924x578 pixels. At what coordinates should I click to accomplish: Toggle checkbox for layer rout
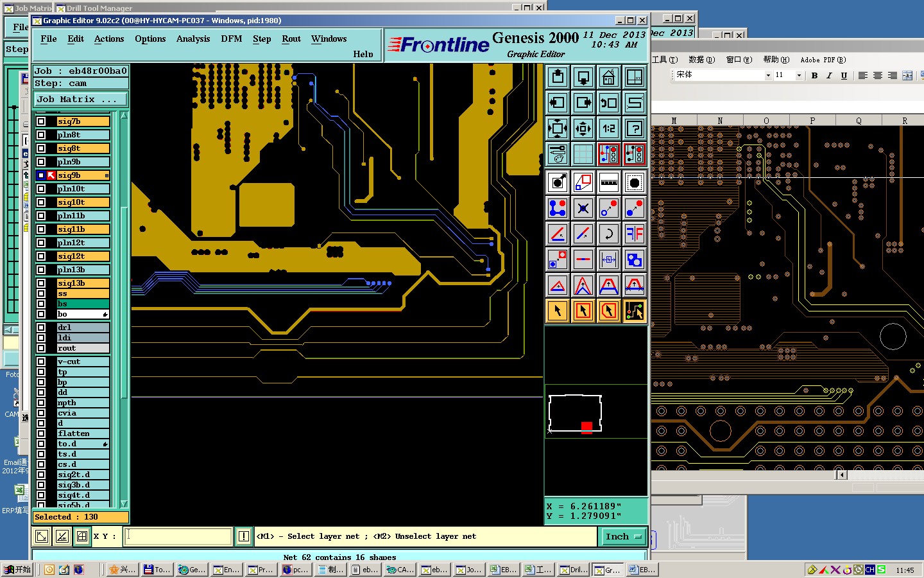click(41, 347)
